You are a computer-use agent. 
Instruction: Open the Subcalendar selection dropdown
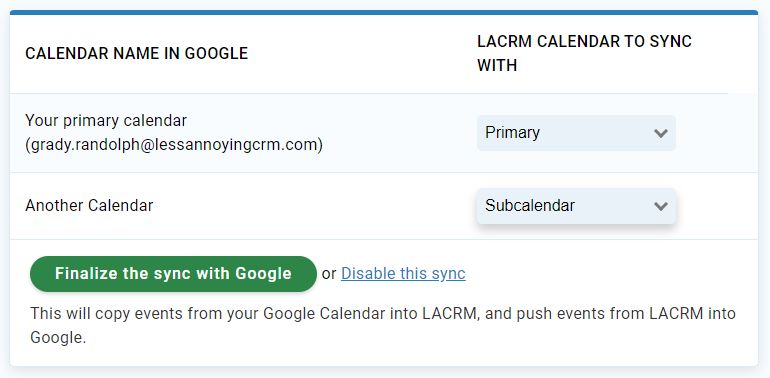tap(576, 206)
